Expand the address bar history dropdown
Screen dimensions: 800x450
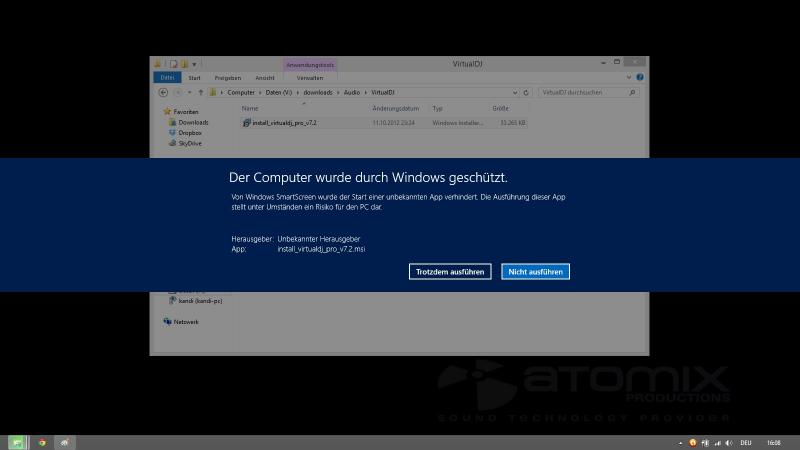[515, 92]
